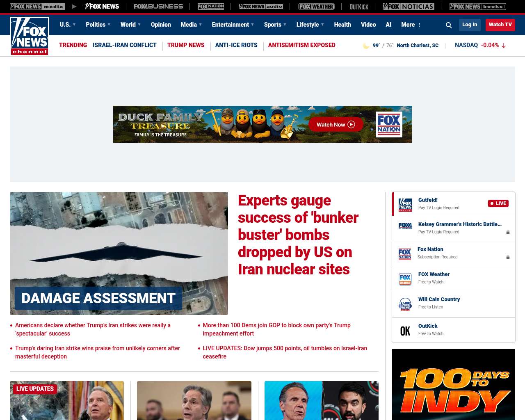Image resolution: width=525 pixels, height=420 pixels.
Task: Click the Damage Assessment bomber image
Action: point(119,253)
